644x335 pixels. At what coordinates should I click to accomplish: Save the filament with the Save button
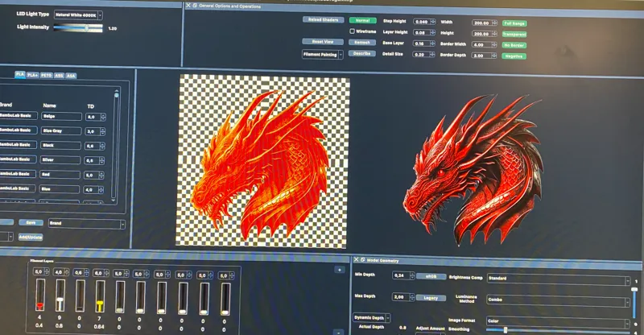(x=31, y=222)
